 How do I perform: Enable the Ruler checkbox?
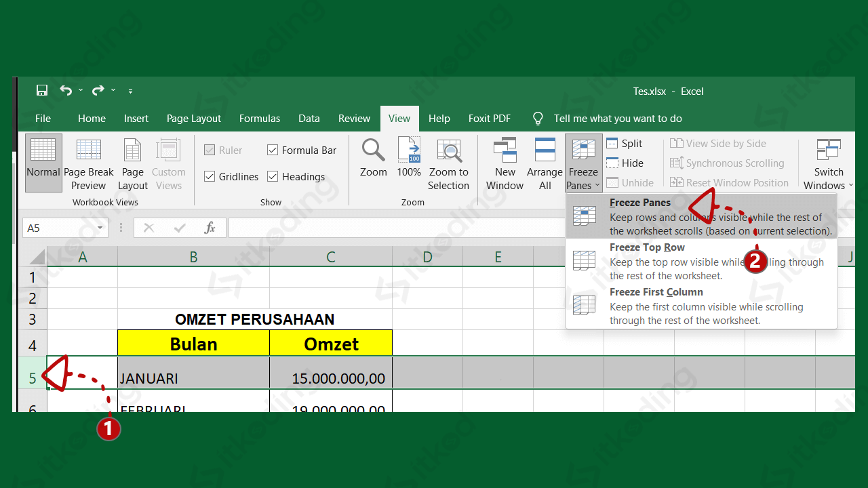click(209, 150)
